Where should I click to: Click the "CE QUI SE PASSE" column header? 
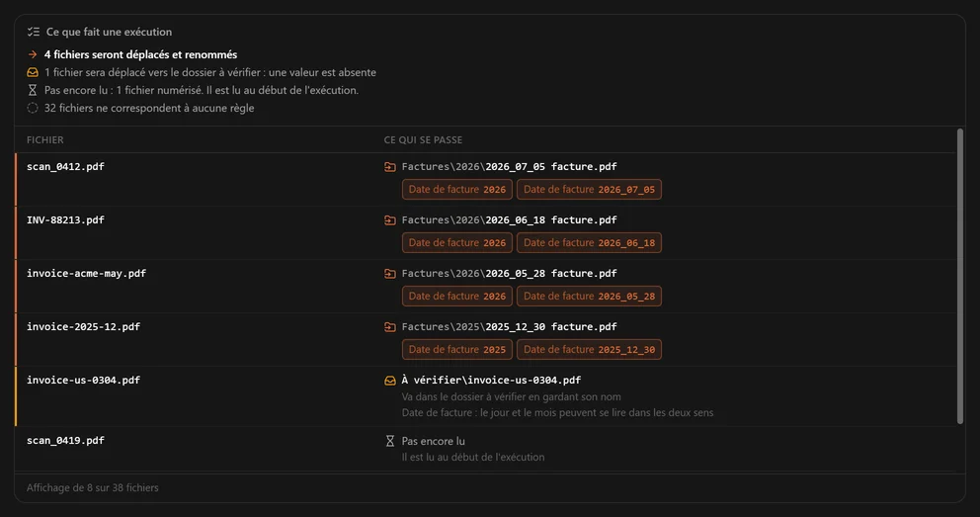coord(423,140)
